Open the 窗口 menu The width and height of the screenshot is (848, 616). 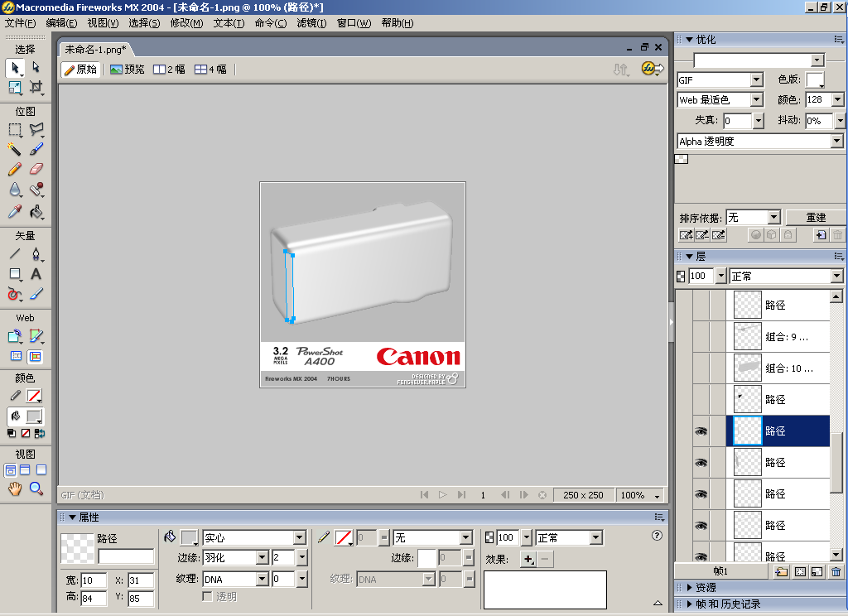coord(354,23)
